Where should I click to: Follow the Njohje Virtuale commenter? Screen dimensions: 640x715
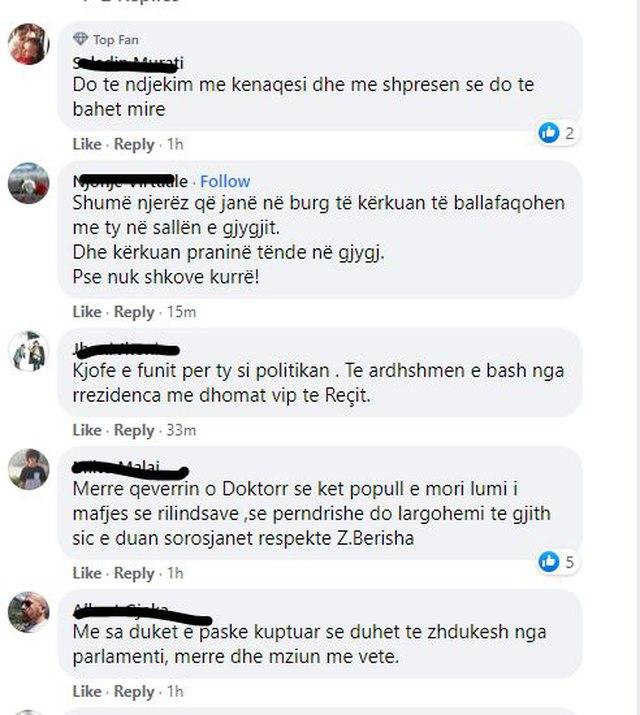(x=225, y=181)
